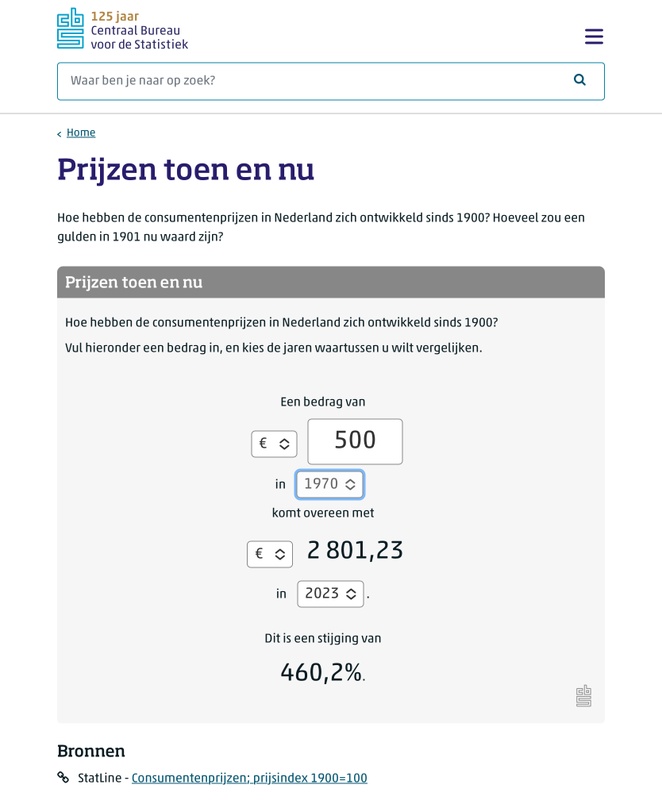Image resolution: width=662 pixels, height=800 pixels.
Task: Open the 'Consumentenprijzen; prijsindex 1900=100' link
Action: (x=249, y=778)
